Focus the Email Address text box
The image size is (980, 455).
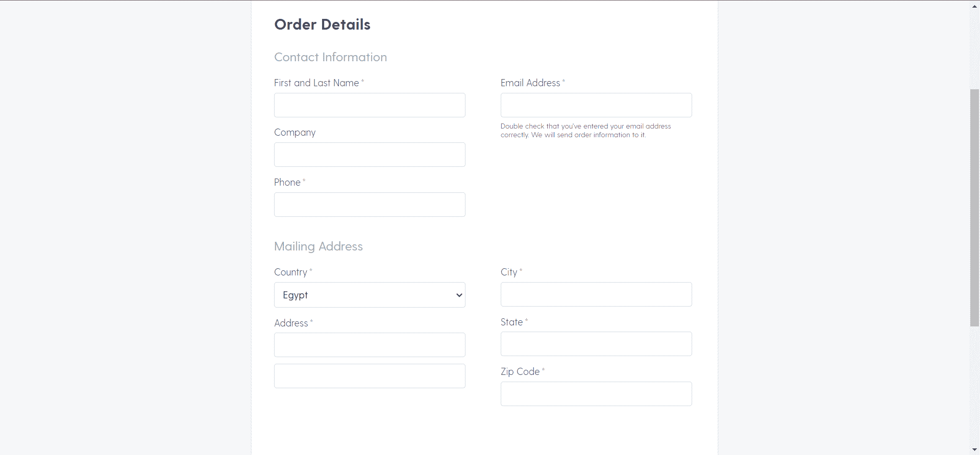click(596, 105)
